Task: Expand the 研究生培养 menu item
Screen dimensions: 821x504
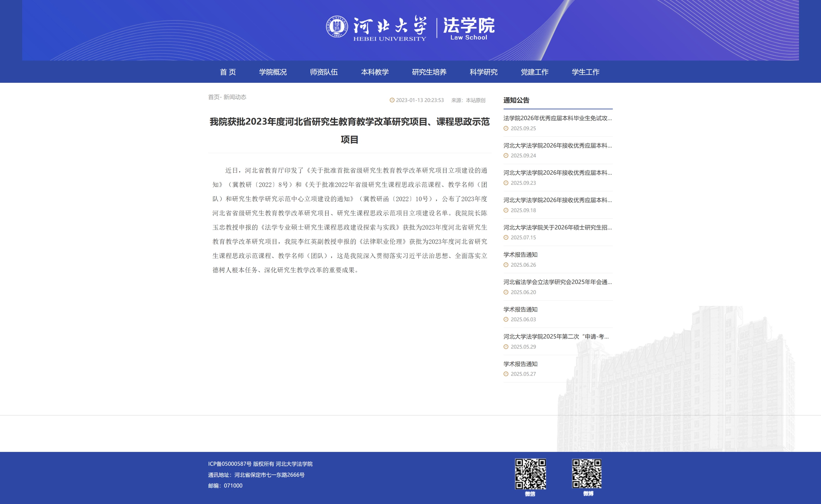Action: click(429, 72)
